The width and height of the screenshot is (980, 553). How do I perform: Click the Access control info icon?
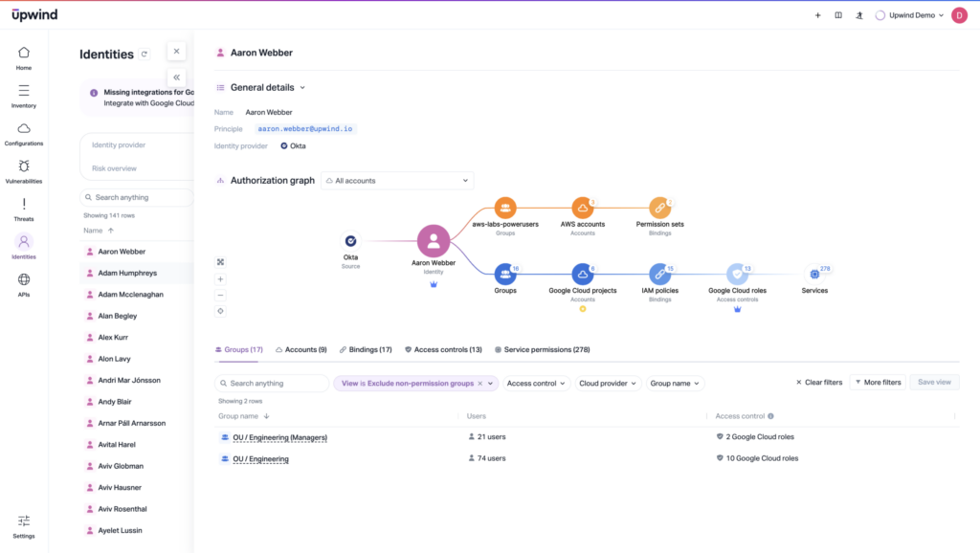tap(770, 416)
